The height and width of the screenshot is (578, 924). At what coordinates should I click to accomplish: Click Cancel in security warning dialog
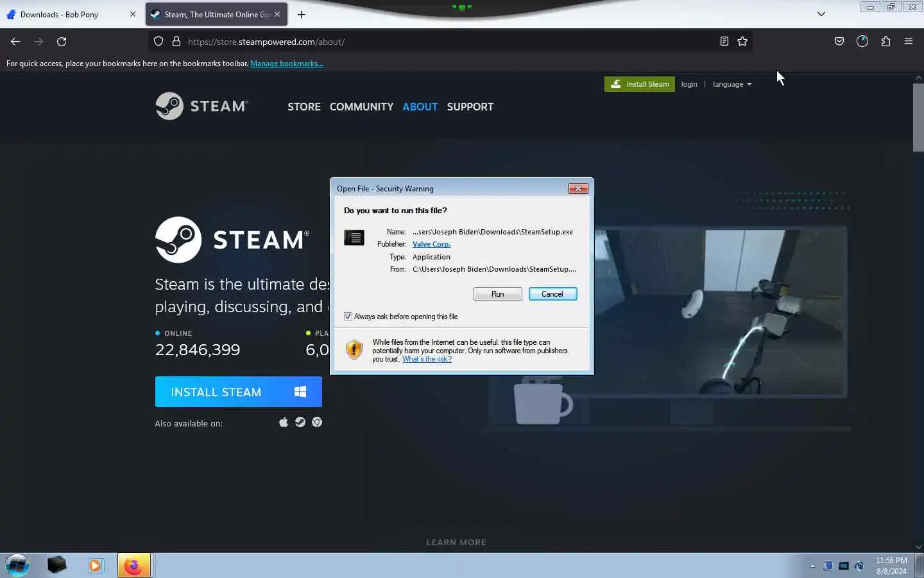coord(552,293)
